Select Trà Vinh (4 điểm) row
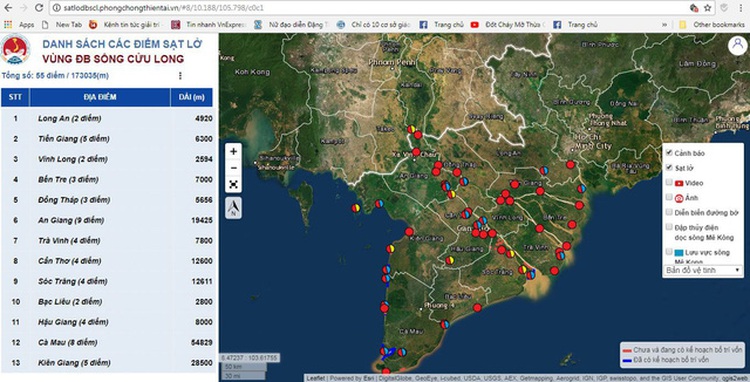The image size is (750, 382). 107,240
